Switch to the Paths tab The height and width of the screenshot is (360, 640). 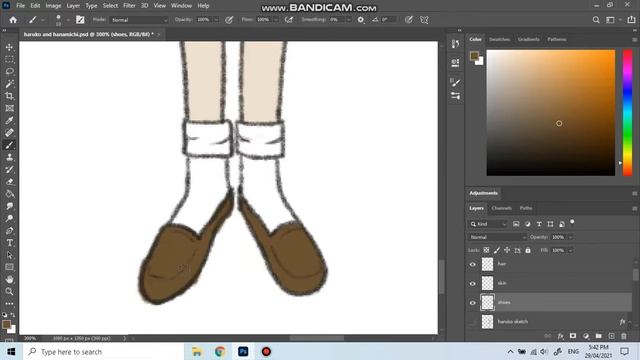pyautogui.click(x=526, y=208)
